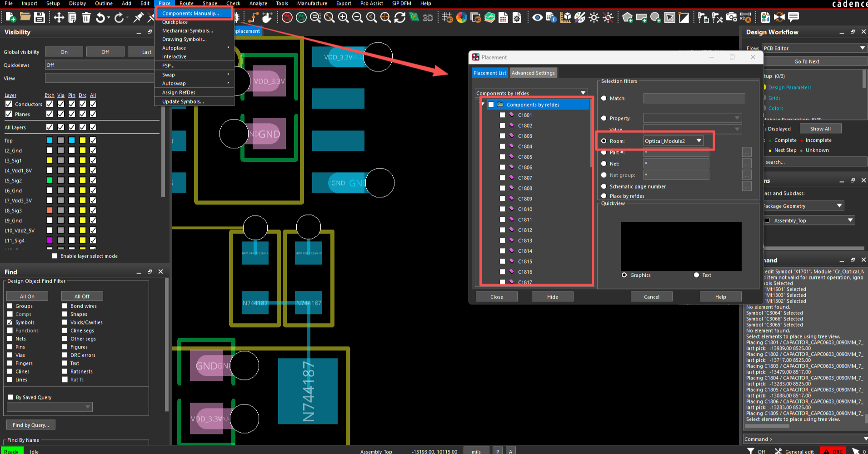
Task: Choose Quickplace from the Place menu
Action: click(x=175, y=22)
